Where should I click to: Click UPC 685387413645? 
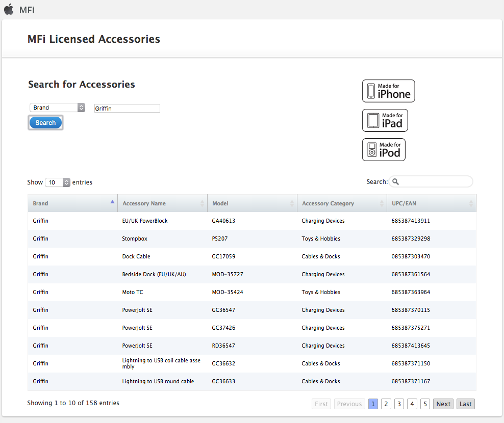click(411, 346)
